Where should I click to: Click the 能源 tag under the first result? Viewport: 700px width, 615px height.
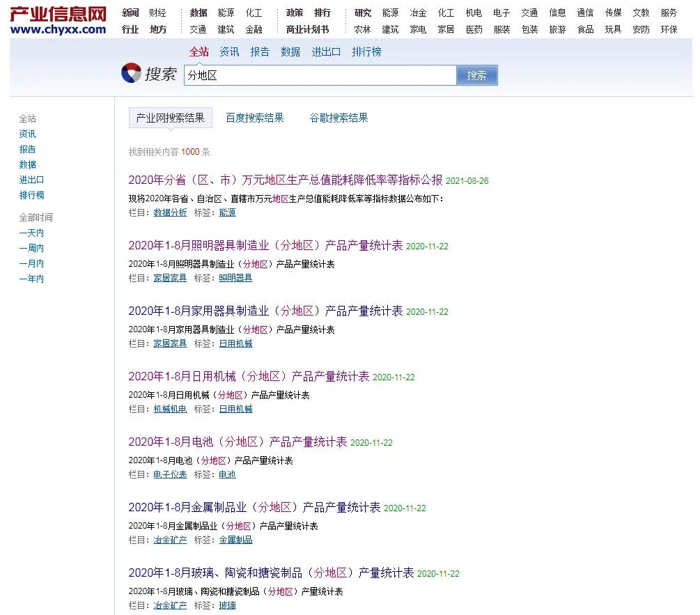227,212
